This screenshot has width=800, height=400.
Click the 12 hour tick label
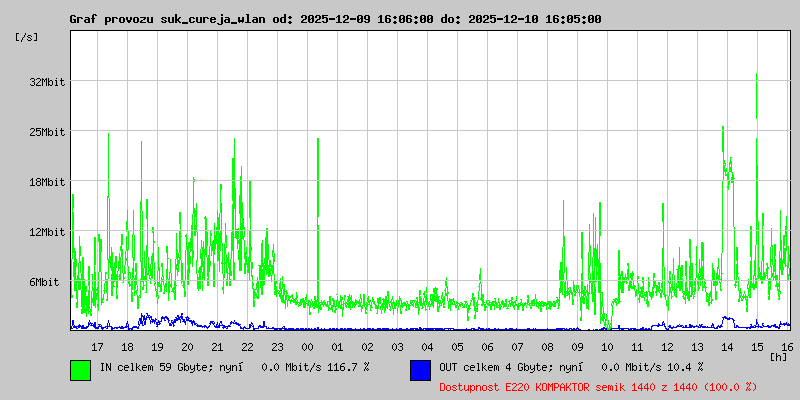[x=667, y=347]
